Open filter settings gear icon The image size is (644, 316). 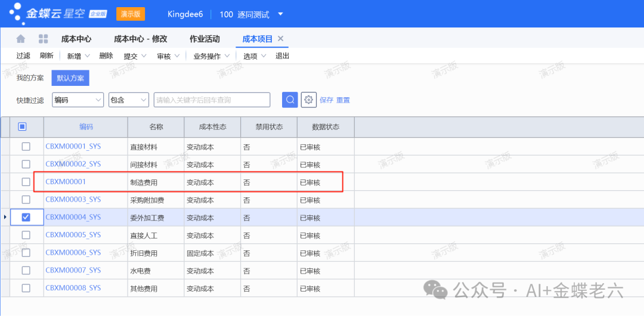(308, 100)
